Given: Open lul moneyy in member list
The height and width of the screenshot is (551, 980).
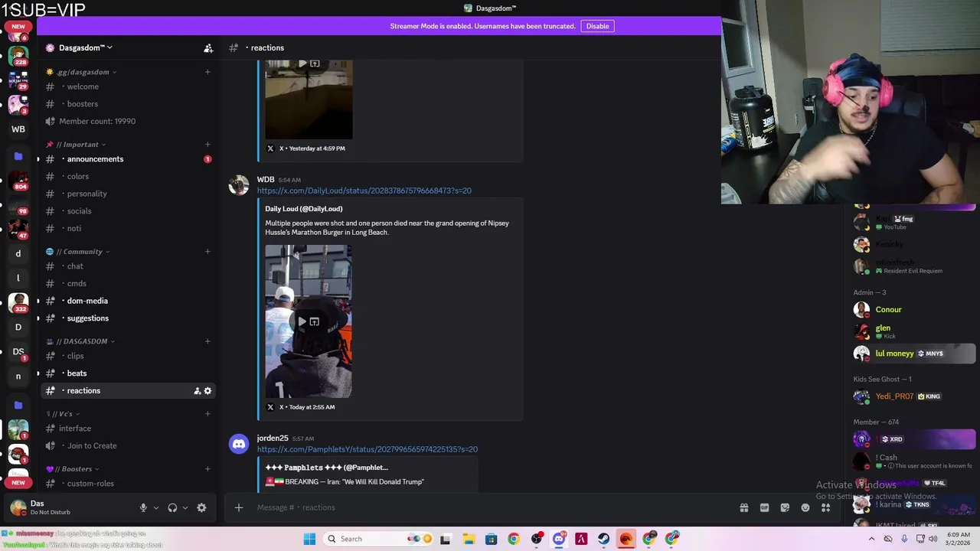Looking at the screenshot, I should click(913, 354).
